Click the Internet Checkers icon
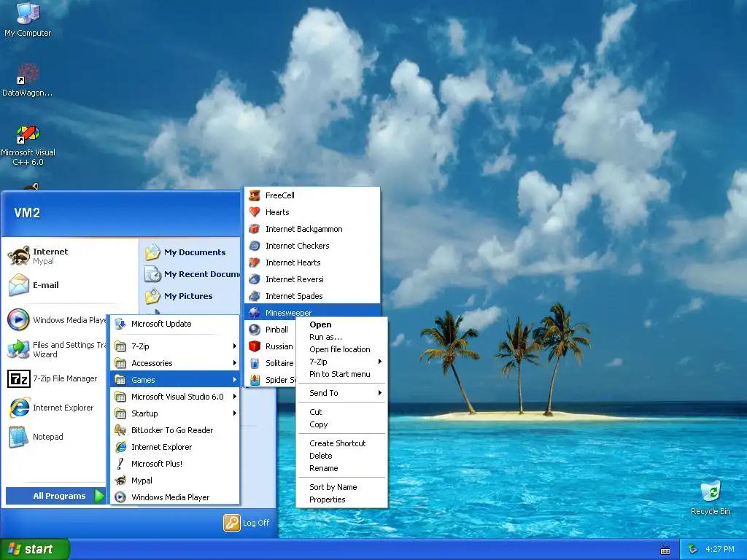 pos(255,246)
